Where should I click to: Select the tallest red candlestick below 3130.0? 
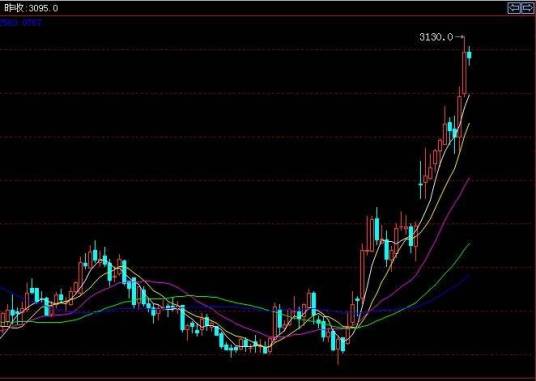tap(464, 72)
